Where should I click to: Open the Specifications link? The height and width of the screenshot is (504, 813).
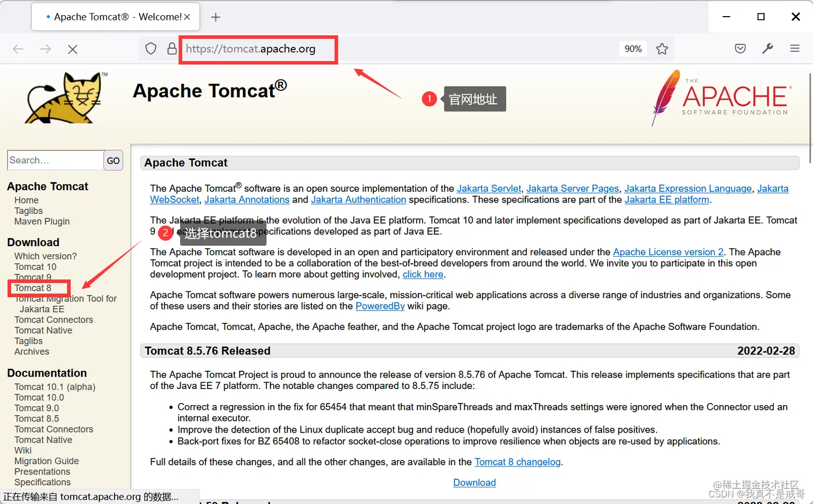coord(42,483)
